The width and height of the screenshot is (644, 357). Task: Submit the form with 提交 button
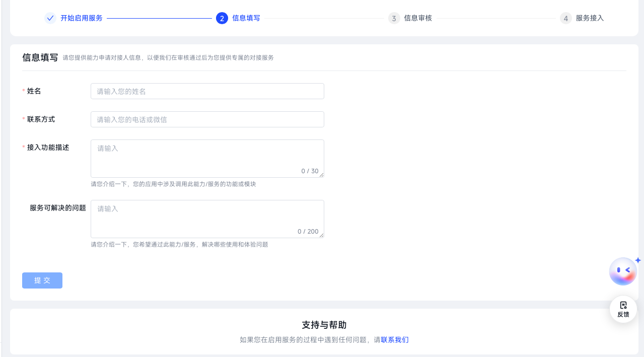point(42,280)
